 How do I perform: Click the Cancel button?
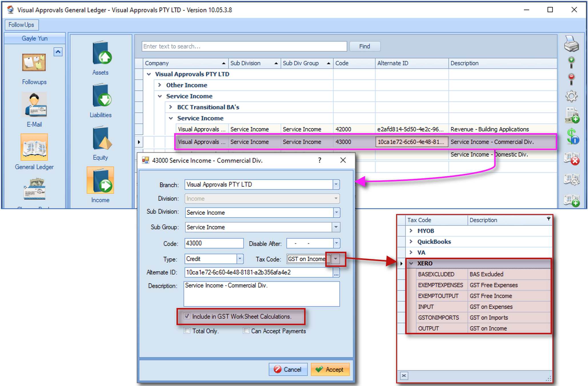tap(288, 369)
